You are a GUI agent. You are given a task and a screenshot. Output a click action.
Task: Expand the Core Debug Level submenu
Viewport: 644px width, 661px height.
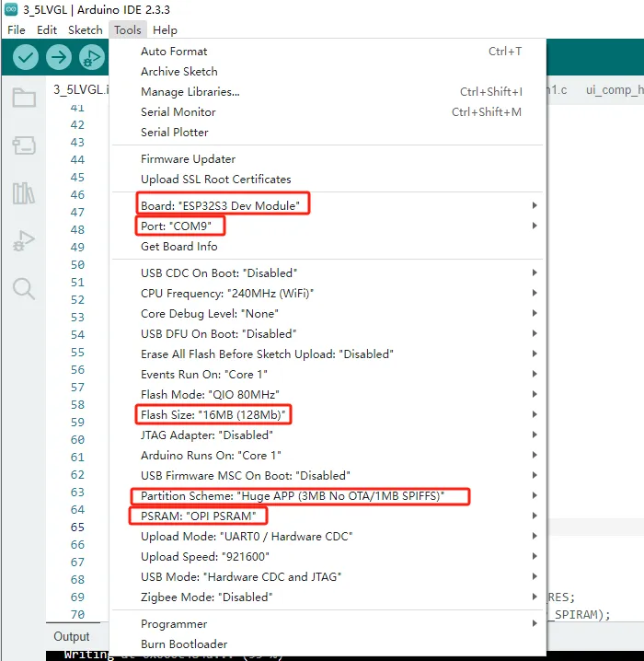tap(328, 314)
